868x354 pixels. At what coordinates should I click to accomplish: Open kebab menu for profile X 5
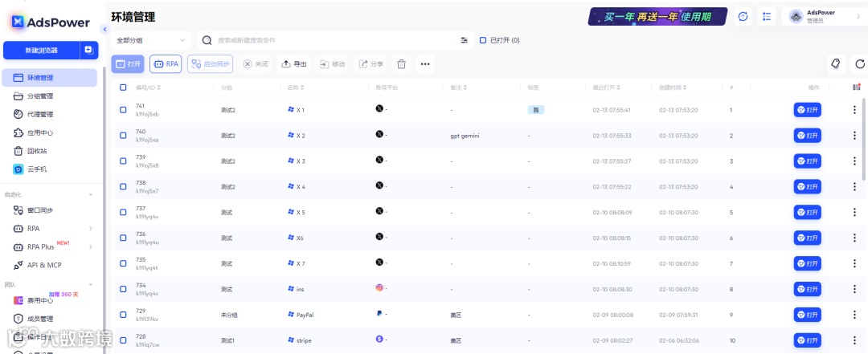pos(854,213)
